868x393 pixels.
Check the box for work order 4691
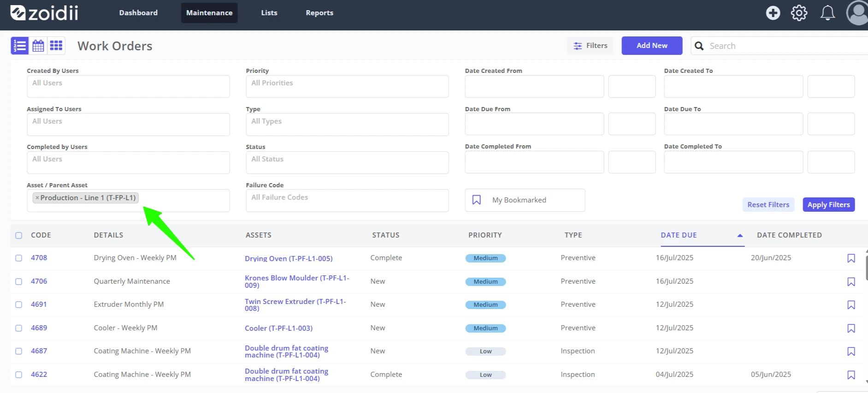pos(19,304)
